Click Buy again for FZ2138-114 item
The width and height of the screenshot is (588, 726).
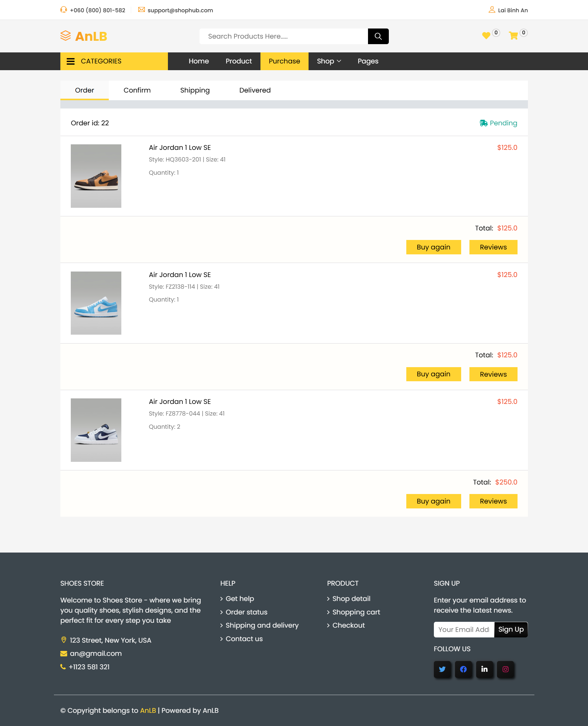click(x=433, y=374)
